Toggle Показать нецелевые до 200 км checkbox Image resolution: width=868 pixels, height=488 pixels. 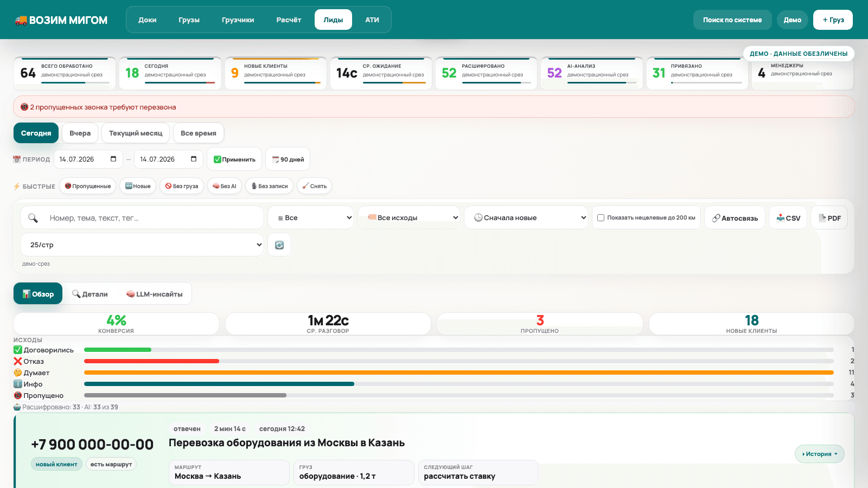click(601, 218)
